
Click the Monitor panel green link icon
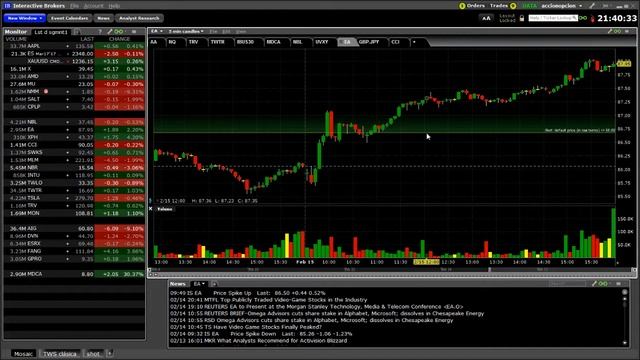(118, 32)
